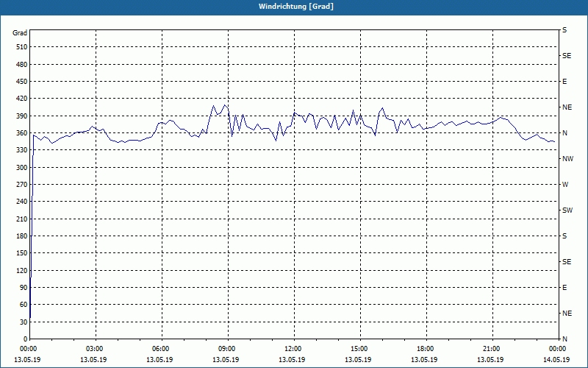Image resolution: width=588 pixels, height=368 pixels.
Task: Click the 21:00 time label
Action: click(492, 348)
